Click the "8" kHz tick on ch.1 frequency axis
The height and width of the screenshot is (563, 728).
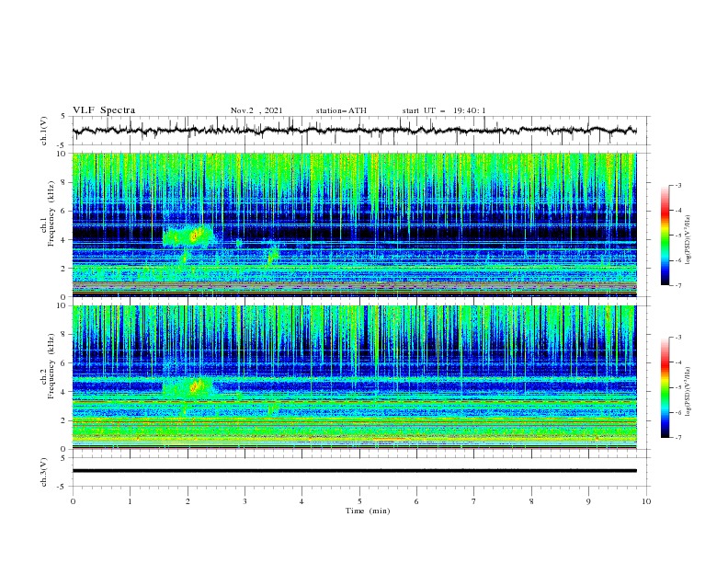click(64, 182)
